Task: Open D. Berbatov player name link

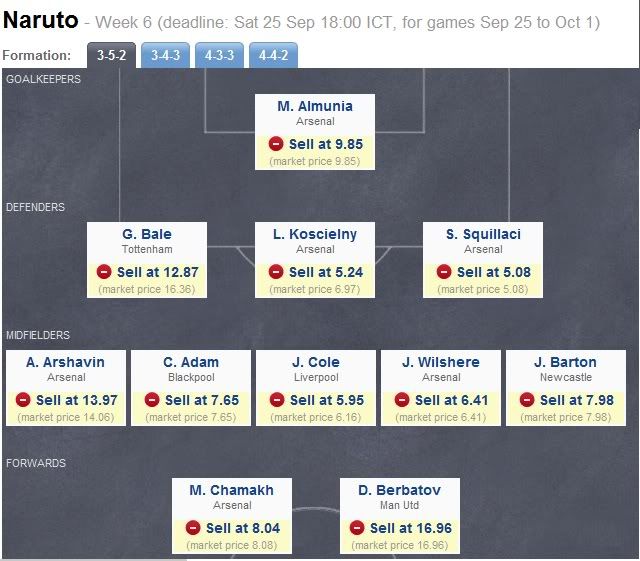Action: (399, 490)
